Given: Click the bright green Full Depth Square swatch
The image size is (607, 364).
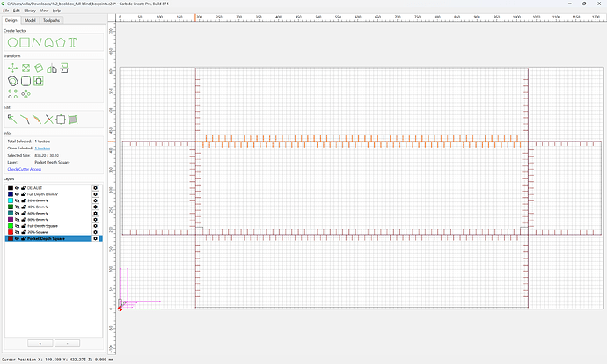Looking at the screenshot, I should click(x=11, y=226).
